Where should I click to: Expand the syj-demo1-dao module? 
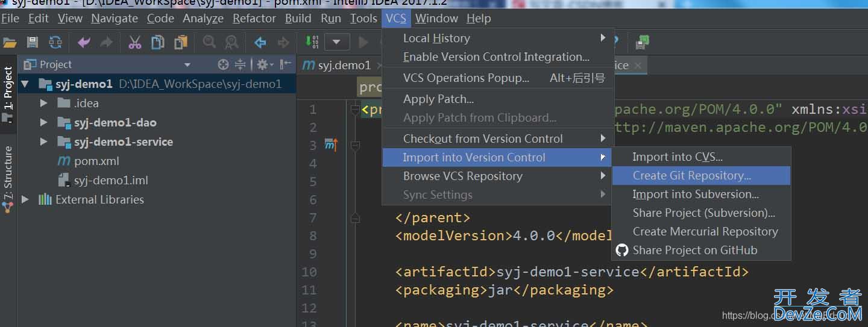coord(43,122)
